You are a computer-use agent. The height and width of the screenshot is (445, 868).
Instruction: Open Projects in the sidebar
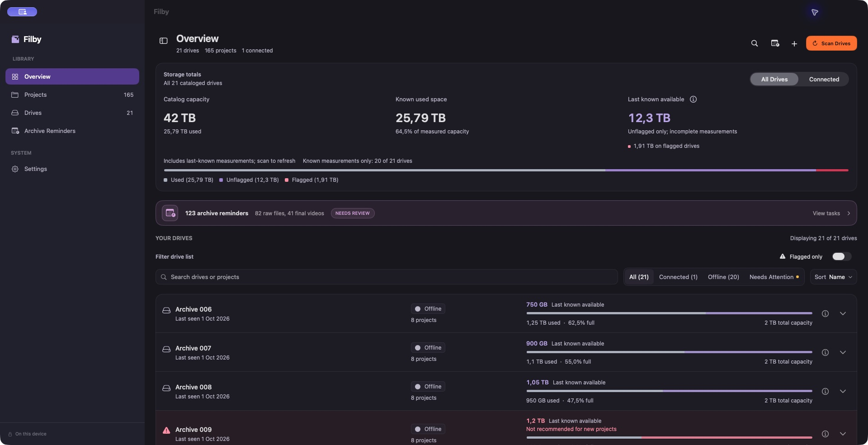(x=72, y=95)
